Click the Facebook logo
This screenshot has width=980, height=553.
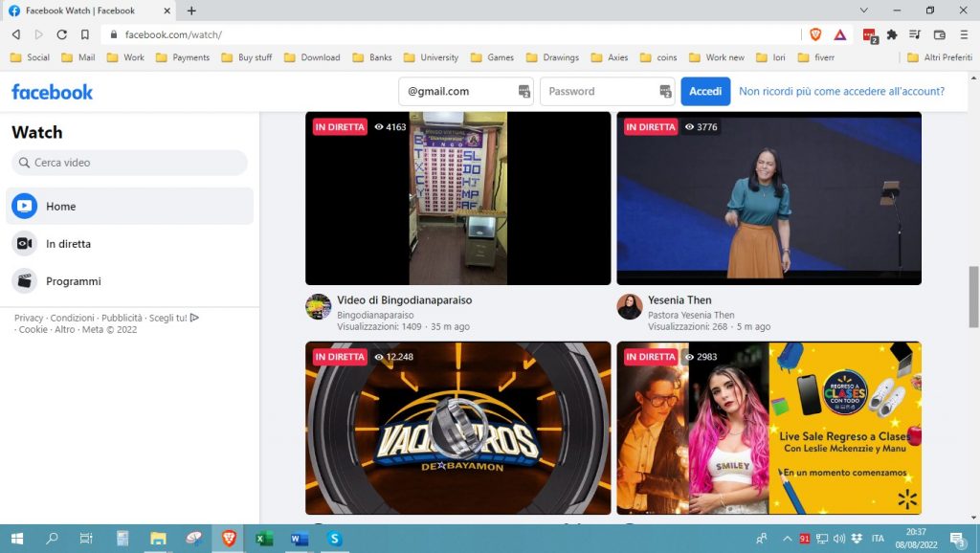pos(53,92)
